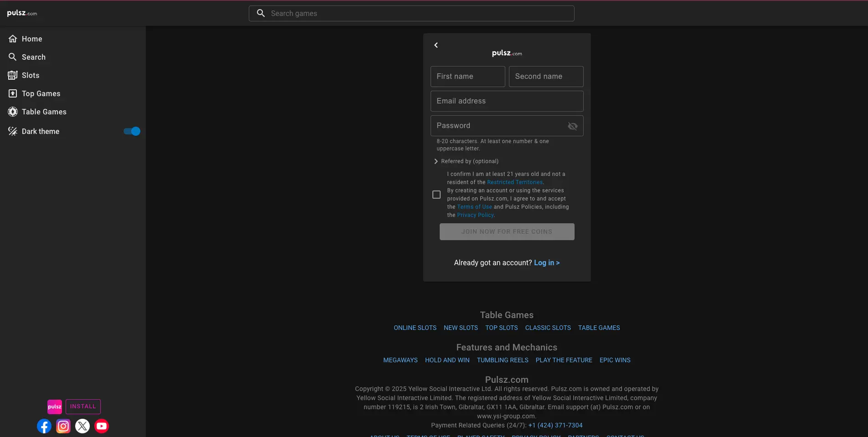868x437 pixels.
Task: Click the Dark theme wand icon
Action: 13,131
